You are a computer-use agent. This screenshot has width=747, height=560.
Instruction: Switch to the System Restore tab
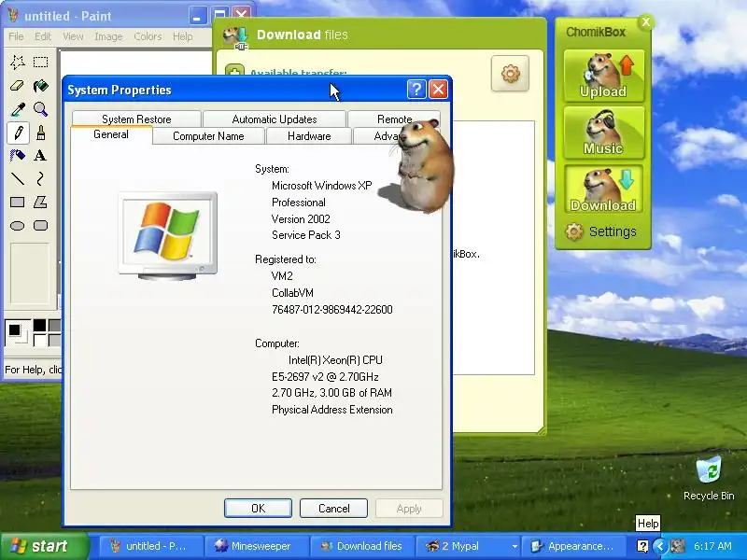coord(136,119)
